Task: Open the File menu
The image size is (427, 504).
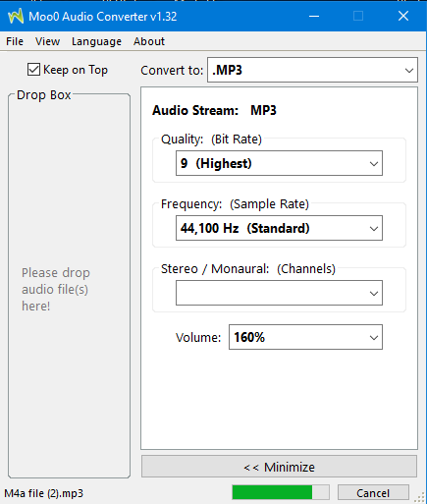Action: click(x=15, y=41)
